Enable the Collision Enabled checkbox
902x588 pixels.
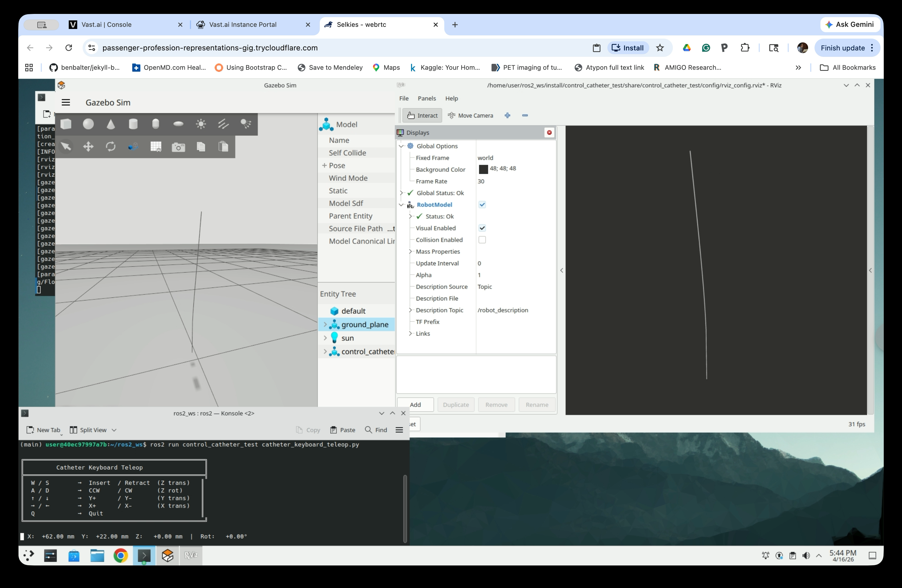[482, 240]
